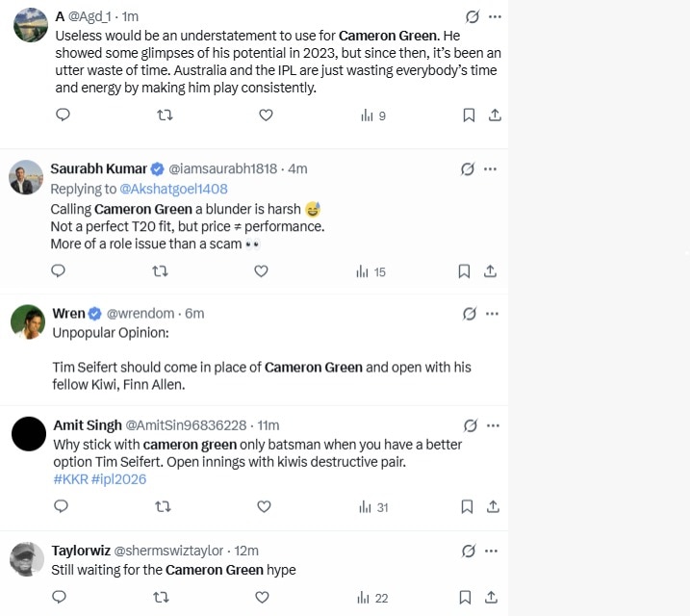
Task: View analytics of Saurabh Kumar's tweet
Action: pos(371,271)
